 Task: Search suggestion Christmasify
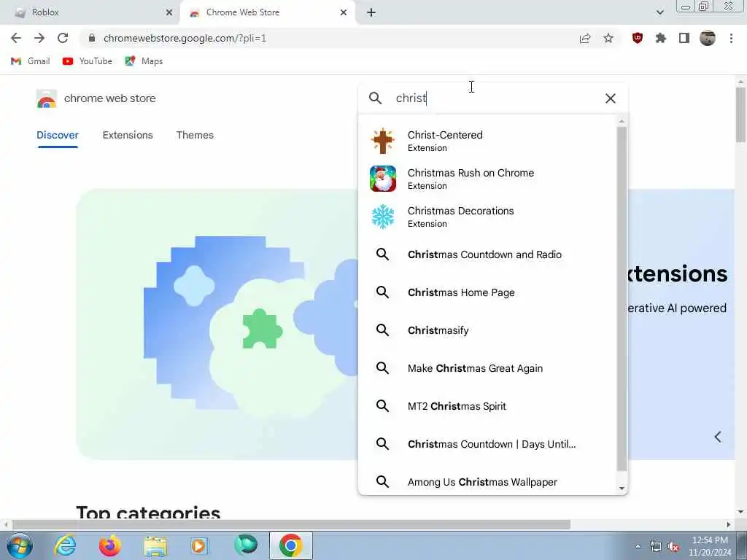pyautogui.click(x=488, y=330)
